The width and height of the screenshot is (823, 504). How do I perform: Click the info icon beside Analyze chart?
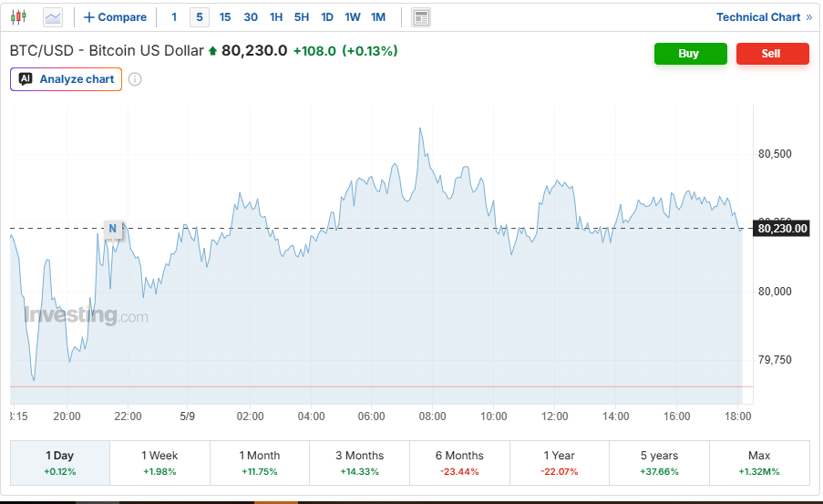(135, 79)
